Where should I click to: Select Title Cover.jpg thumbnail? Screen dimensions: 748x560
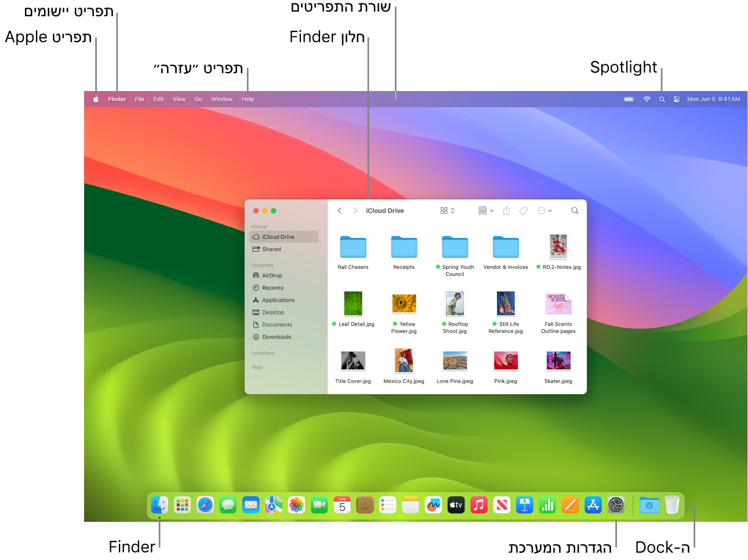tap(353, 361)
